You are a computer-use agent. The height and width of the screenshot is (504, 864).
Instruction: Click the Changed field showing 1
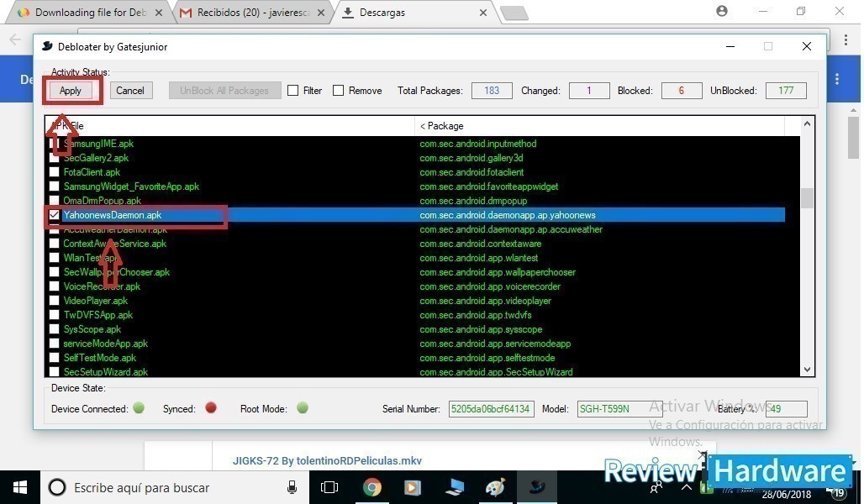[x=589, y=91]
